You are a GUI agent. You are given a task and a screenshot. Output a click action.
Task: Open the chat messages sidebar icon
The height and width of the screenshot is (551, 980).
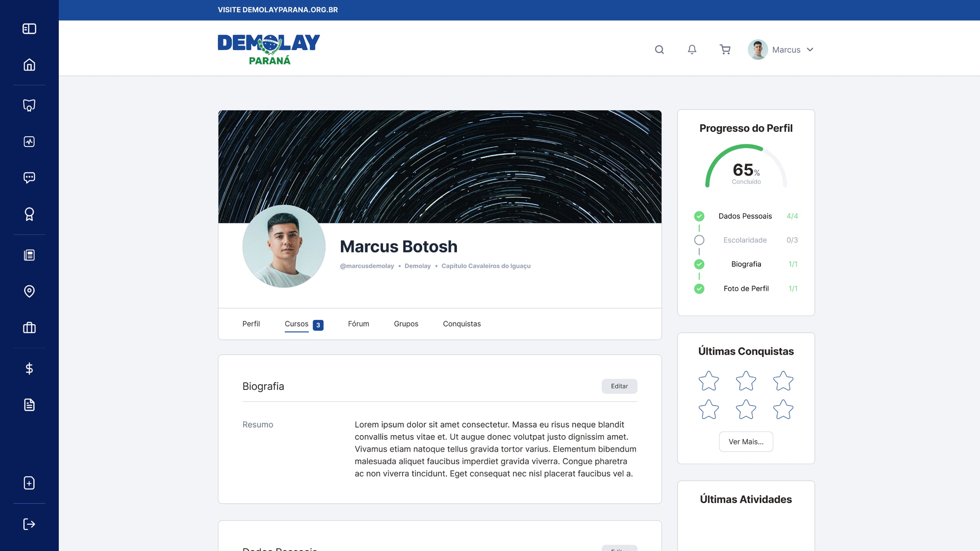[x=29, y=177]
